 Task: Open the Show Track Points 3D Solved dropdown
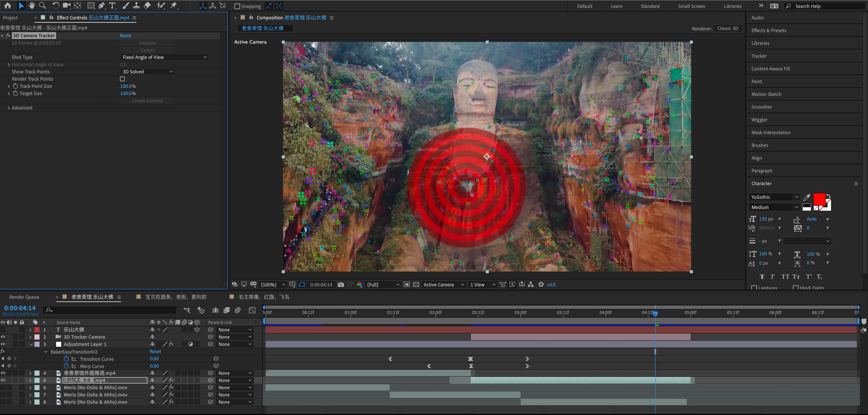147,72
